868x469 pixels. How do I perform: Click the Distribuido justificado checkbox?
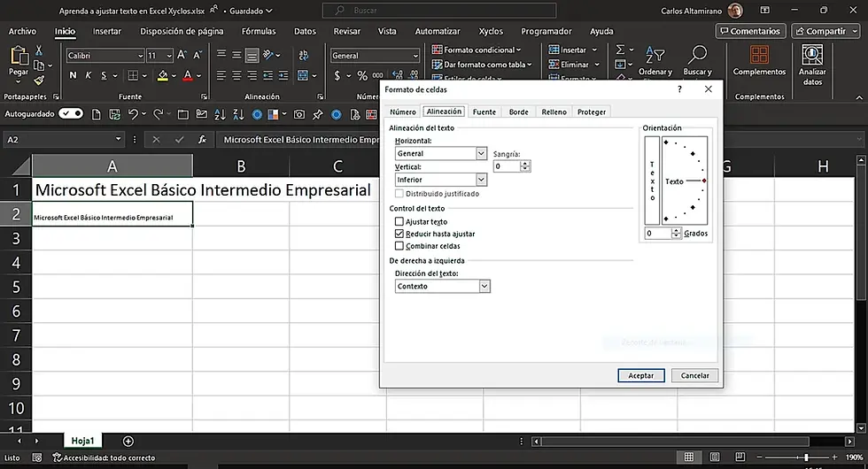click(x=399, y=194)
